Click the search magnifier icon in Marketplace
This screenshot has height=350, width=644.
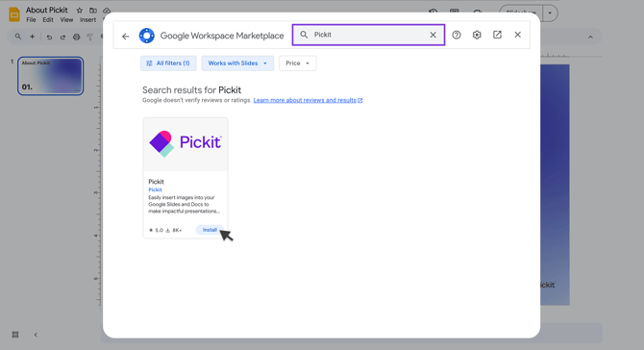(304, 35)
